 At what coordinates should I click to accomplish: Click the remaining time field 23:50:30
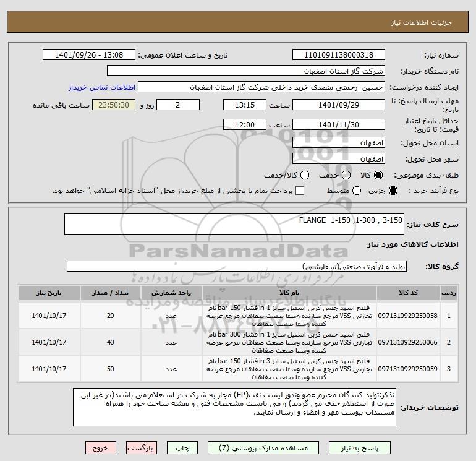[x=114, y=105]
